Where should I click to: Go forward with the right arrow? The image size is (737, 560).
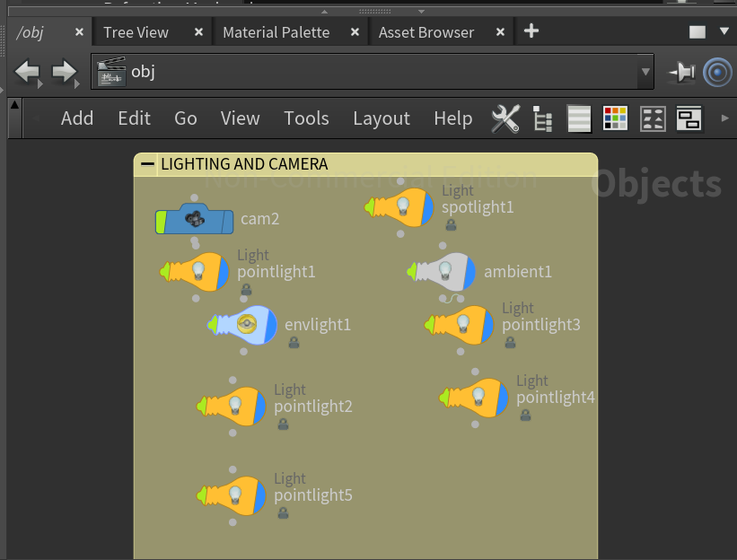[x=64, y=72]
